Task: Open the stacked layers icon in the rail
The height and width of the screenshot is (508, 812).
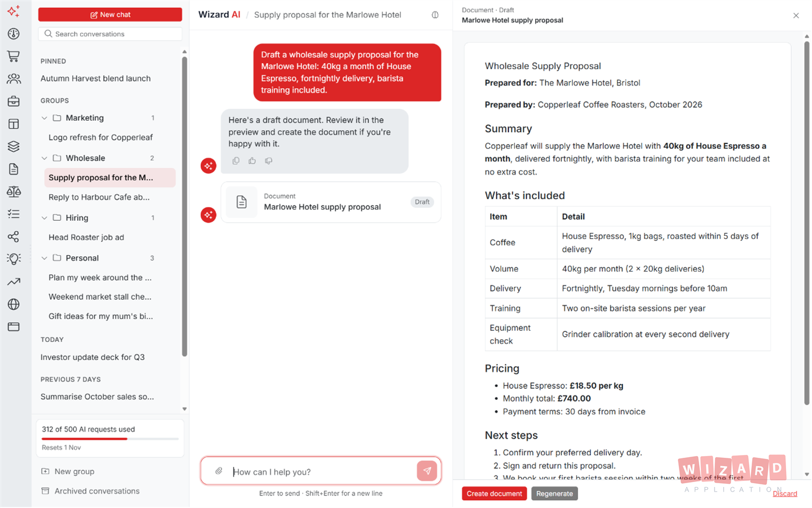Action: coord(14,147)
